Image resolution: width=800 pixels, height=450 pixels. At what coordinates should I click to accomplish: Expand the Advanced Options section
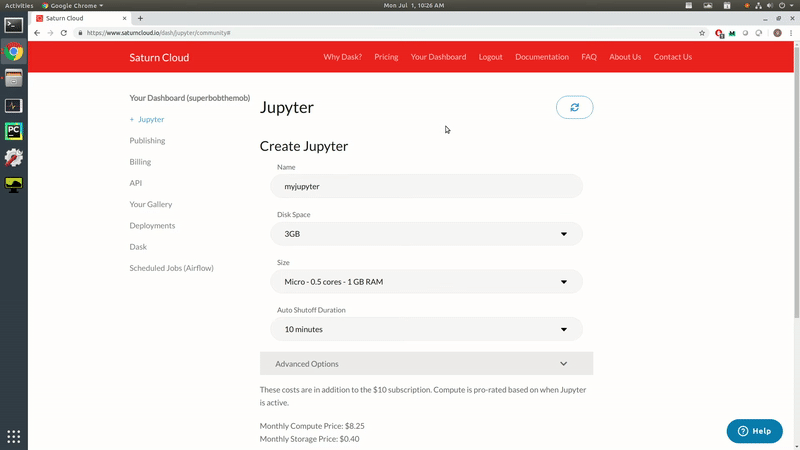(427, 364)
